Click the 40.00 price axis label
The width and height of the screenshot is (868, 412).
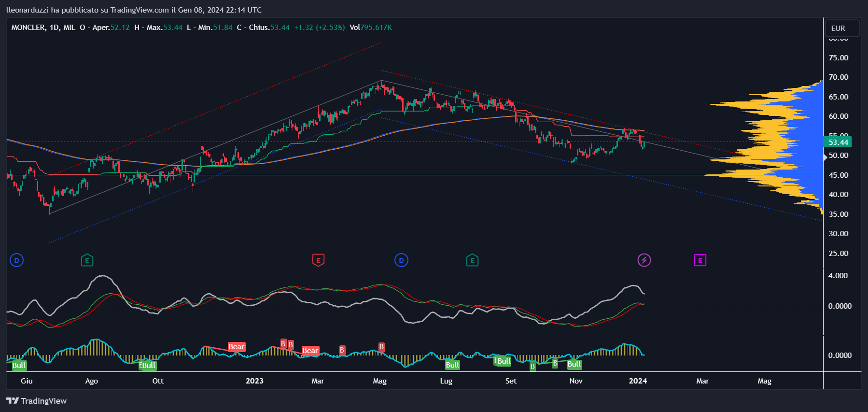tap(838, 194)
